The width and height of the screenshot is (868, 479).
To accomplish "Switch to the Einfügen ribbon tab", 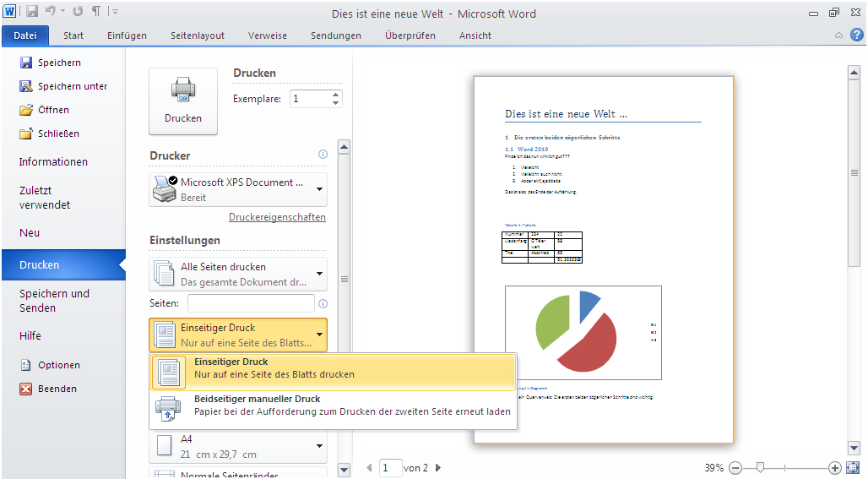I will [x=127, y=35].
